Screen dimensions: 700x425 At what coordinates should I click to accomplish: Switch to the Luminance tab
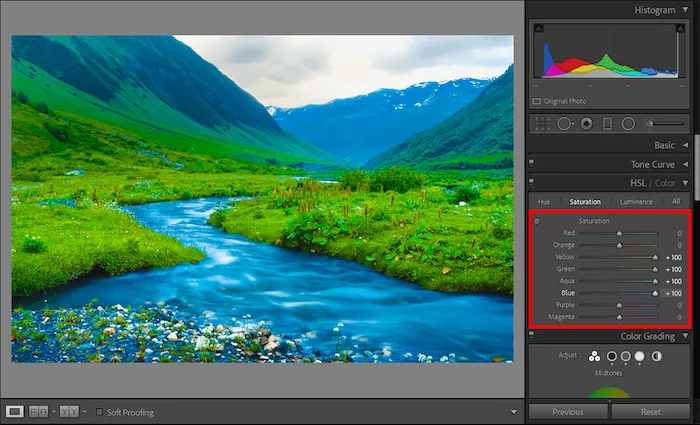[636, 202]
